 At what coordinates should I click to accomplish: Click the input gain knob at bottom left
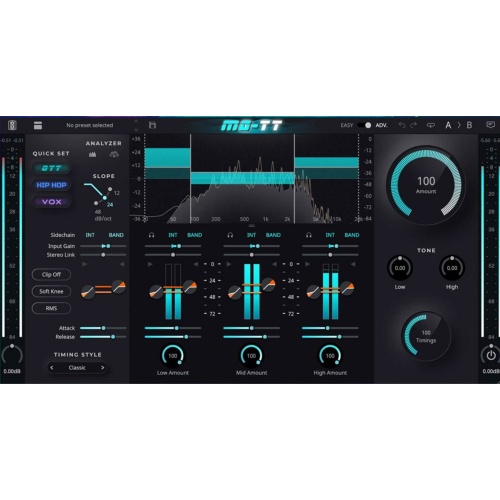click(12, 355)
